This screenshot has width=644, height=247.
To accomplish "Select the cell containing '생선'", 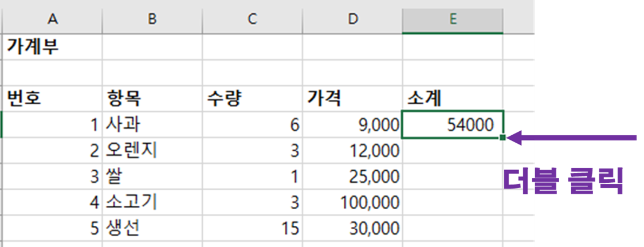I will pyautogui.click(x=152, y=229).
